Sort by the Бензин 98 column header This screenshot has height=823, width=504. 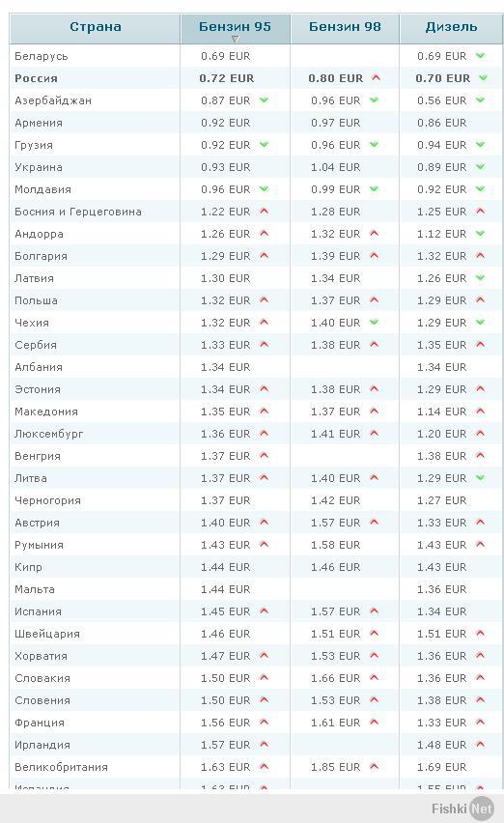[x=345, y=27]
